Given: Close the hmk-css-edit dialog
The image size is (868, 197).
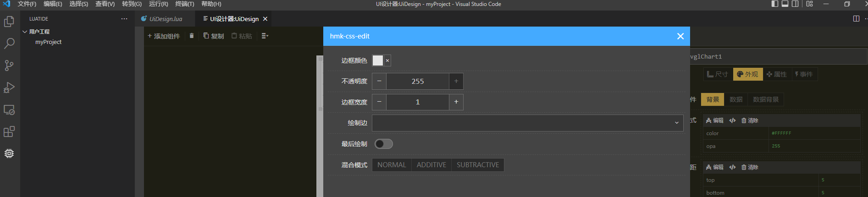Looking at the screenshot, I should tap(680, 36).
